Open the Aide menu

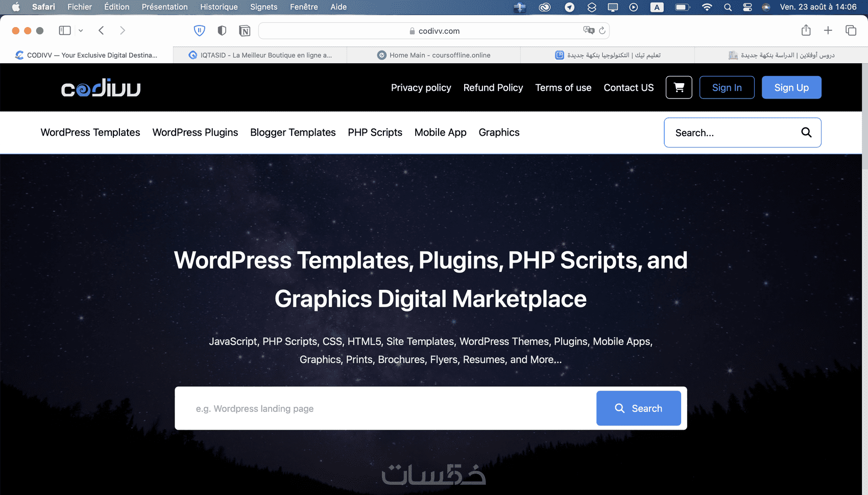pyautogui.click(x=339, y=7)
